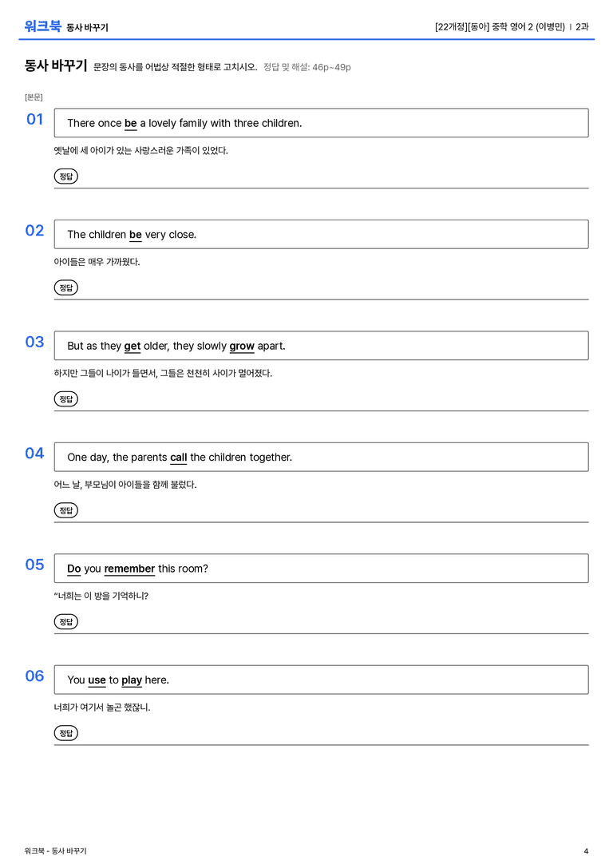Click the page number 4 in footer
Image resolution: width=613 pixels, height=868 pixels.
(x=586, y=851)
